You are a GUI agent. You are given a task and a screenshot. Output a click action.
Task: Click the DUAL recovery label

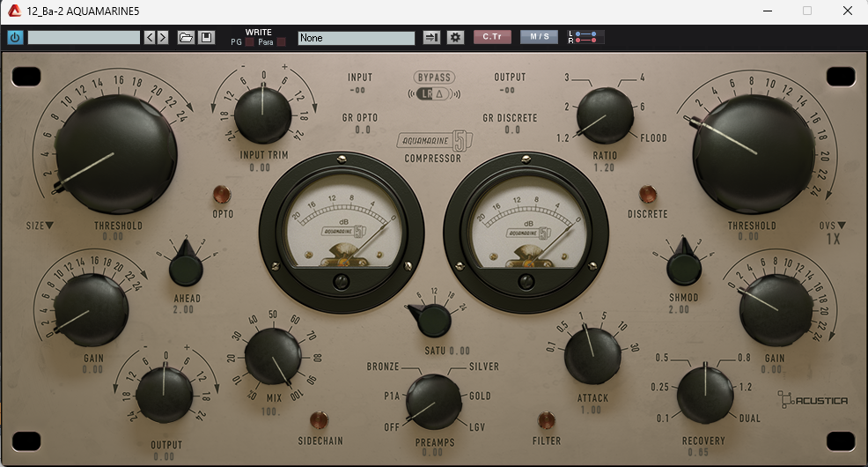click(x=749, y=419)
